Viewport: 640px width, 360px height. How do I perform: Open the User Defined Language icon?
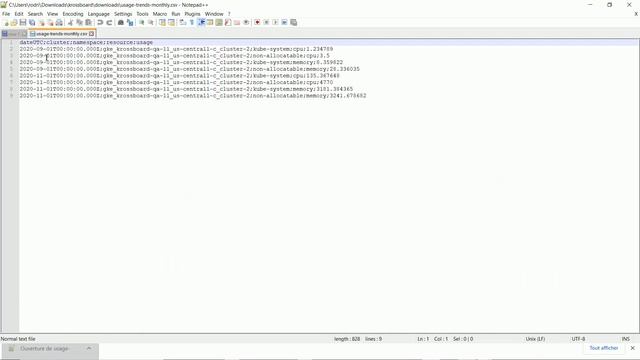210,22
